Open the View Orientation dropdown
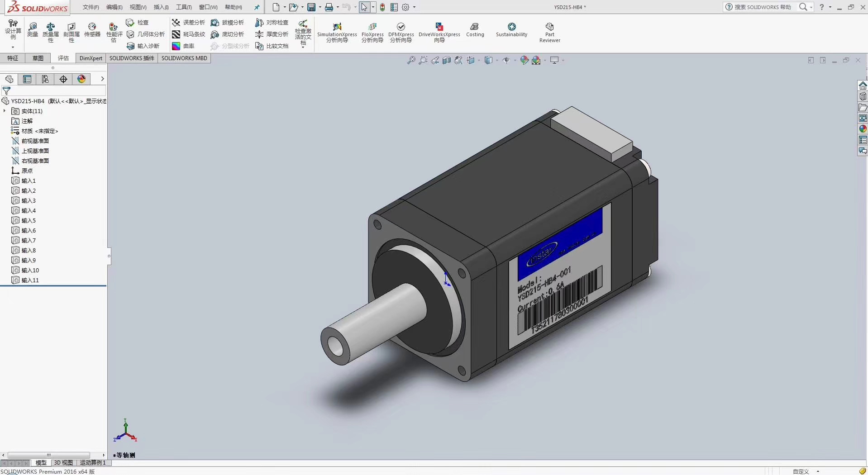The height and width of the screenshot is (475, 868). (479, 60)
